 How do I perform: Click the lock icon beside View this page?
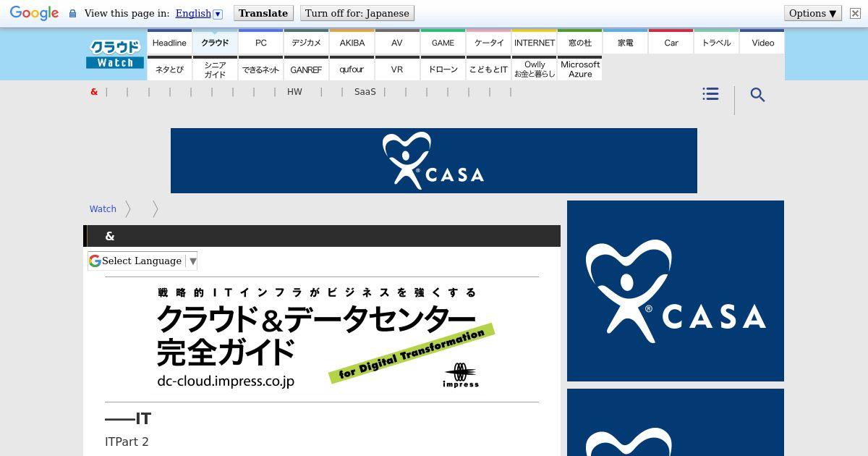tap(72, 13)
